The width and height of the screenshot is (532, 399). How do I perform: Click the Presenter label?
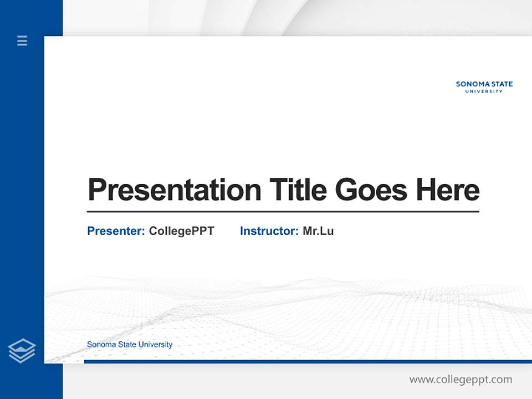pos(114,231)
